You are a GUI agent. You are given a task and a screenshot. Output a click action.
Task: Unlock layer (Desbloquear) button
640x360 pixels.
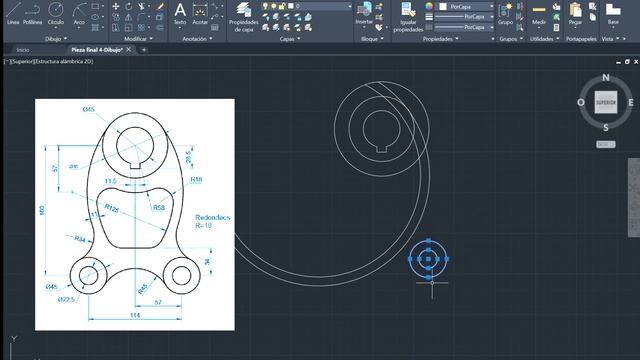[x=298, y=28]
